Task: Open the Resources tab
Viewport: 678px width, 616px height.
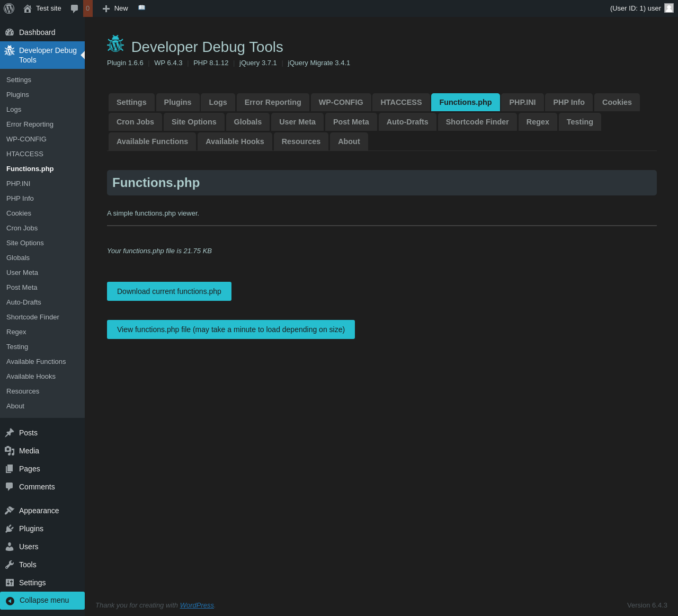Action: pos(301,141)
